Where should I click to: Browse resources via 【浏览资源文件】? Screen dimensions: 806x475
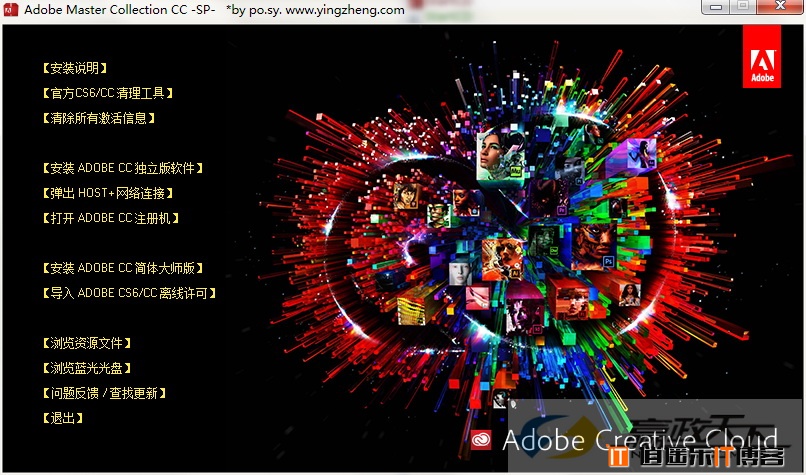[x=86, y=343]
